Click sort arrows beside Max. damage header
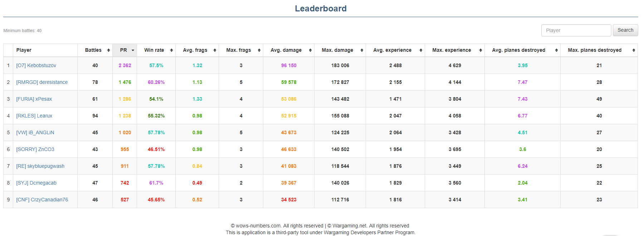Viewport: 644px width, 236px height. [x=362, y=50]
